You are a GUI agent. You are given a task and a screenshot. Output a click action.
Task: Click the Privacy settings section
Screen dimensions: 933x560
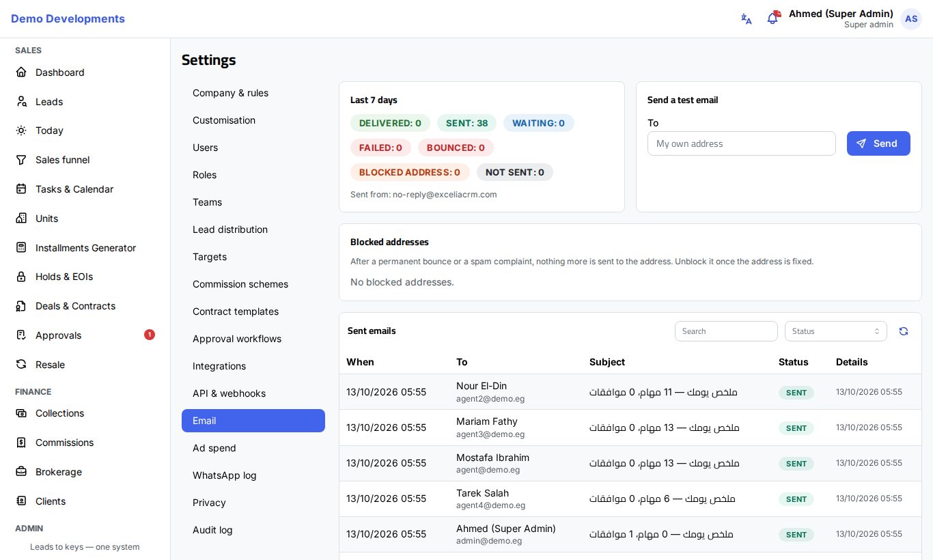click(253, 503)
